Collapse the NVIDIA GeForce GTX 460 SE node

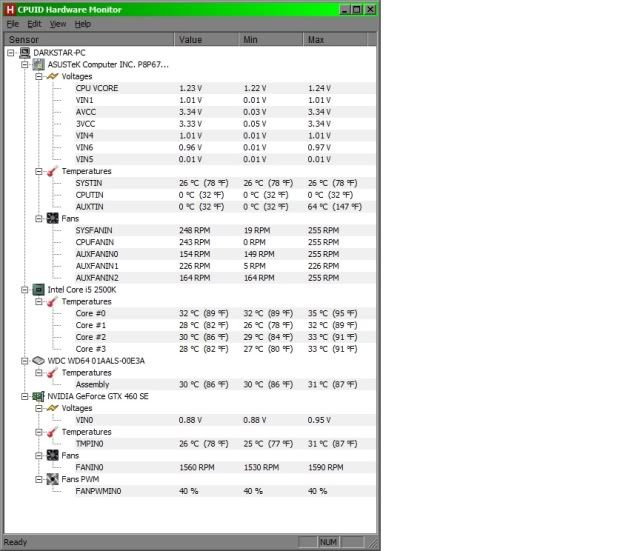[25, 396]
